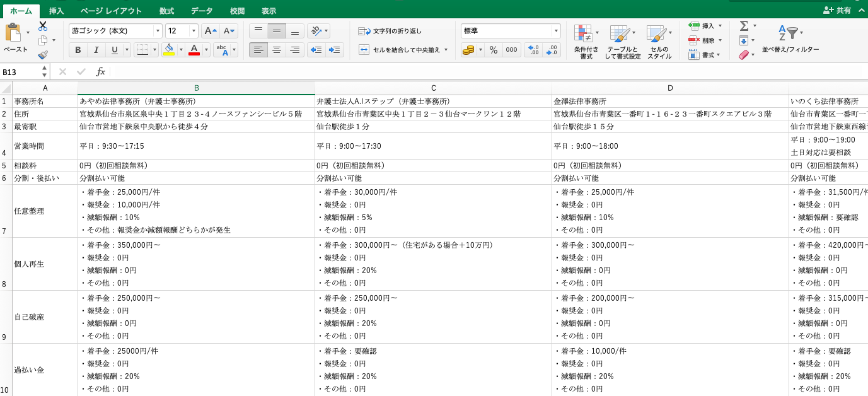Apply percent style format
Screen dimensions: 868x396
494,50
